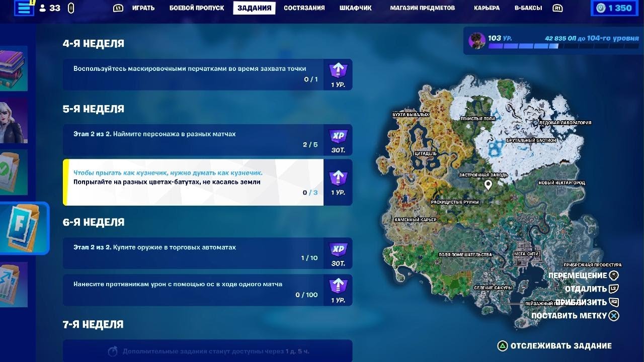Click the 6-Я НЕДЕЛЯ heading
644x362 pixels.
click(x=94, y=222)
